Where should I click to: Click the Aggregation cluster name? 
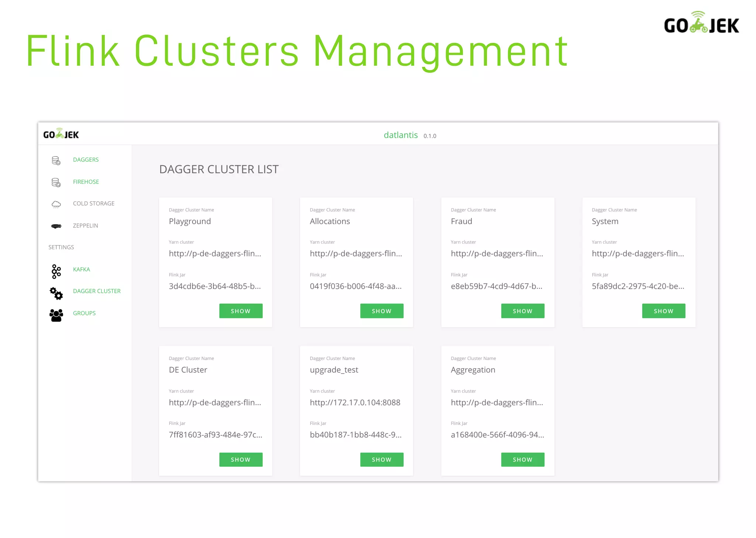point(473,370)
